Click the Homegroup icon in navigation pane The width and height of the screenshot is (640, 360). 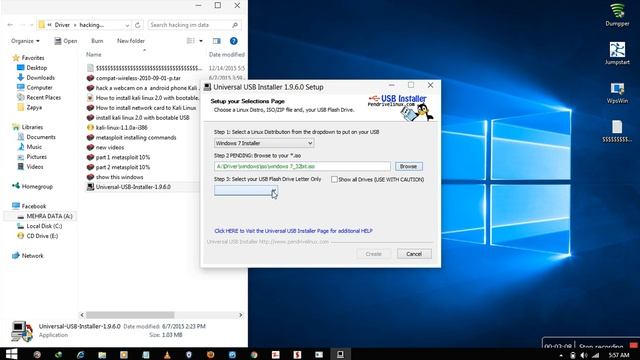[16, 186]
